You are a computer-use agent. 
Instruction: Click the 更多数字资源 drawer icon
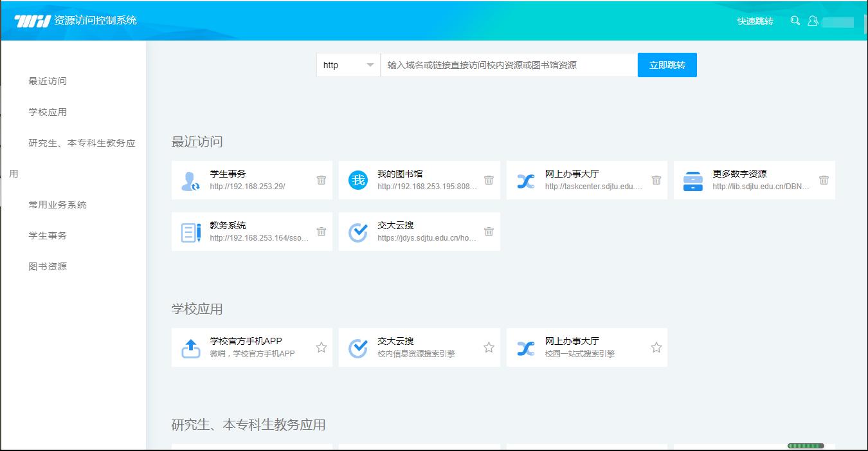pos(693,181)
